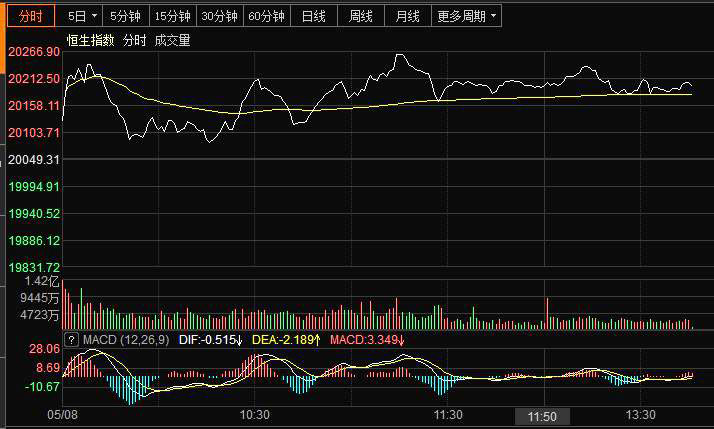Click the 19994.91 price axis label
Viewport: 714px width, 429px height.
34,187
